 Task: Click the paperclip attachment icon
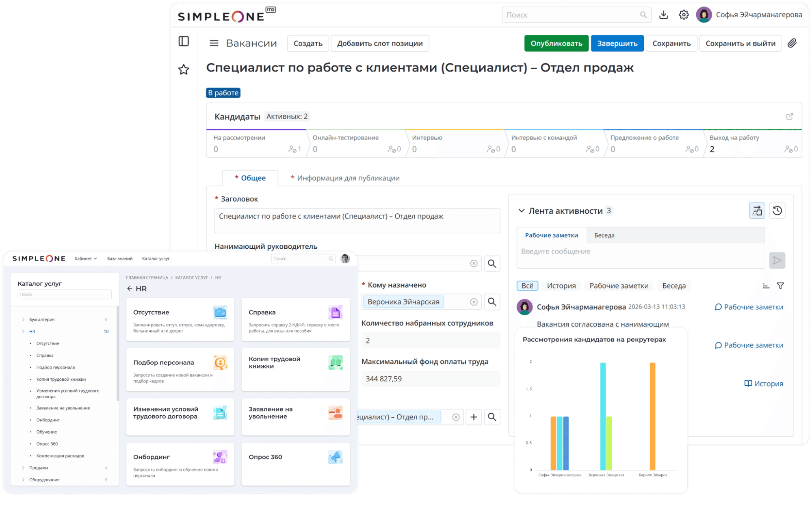pyautogui.click(x=792, y=43)
